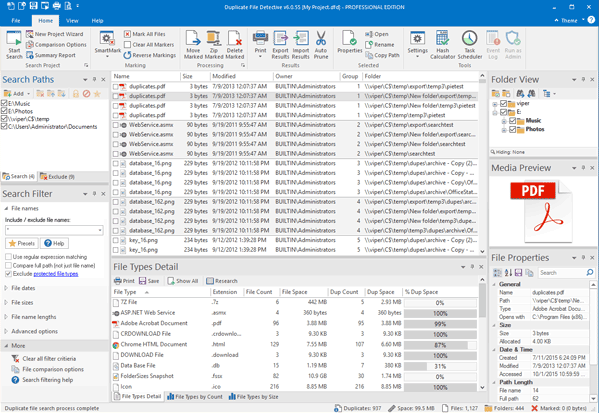The height and width of the screenshot is (413, 601).
Task: Collapse the General properties group
Action: [x=494, y=284]
